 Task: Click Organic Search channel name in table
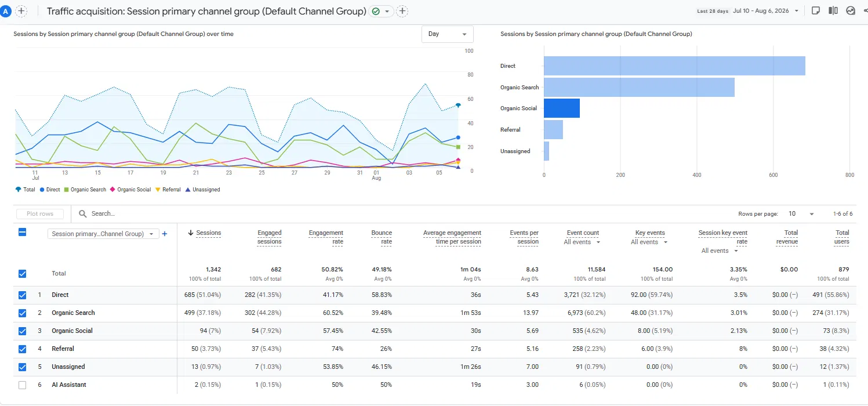pyautogui.click(x=73, y=313)
